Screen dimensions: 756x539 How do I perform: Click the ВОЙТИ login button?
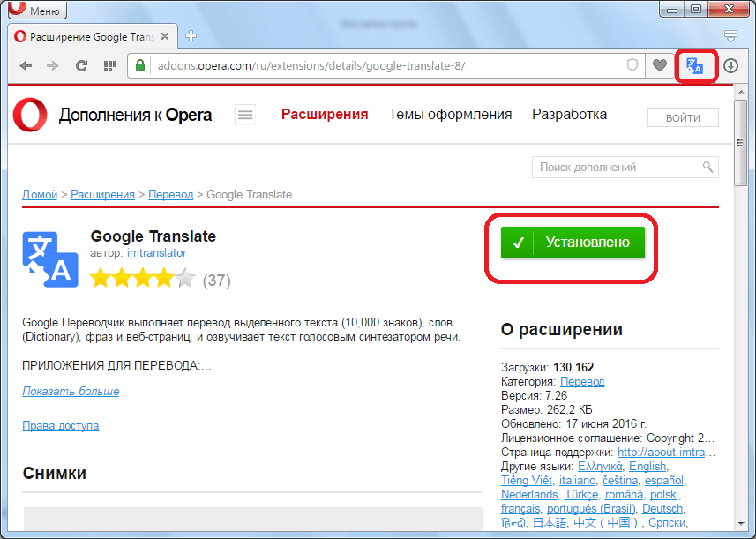[x=683, y=117]
